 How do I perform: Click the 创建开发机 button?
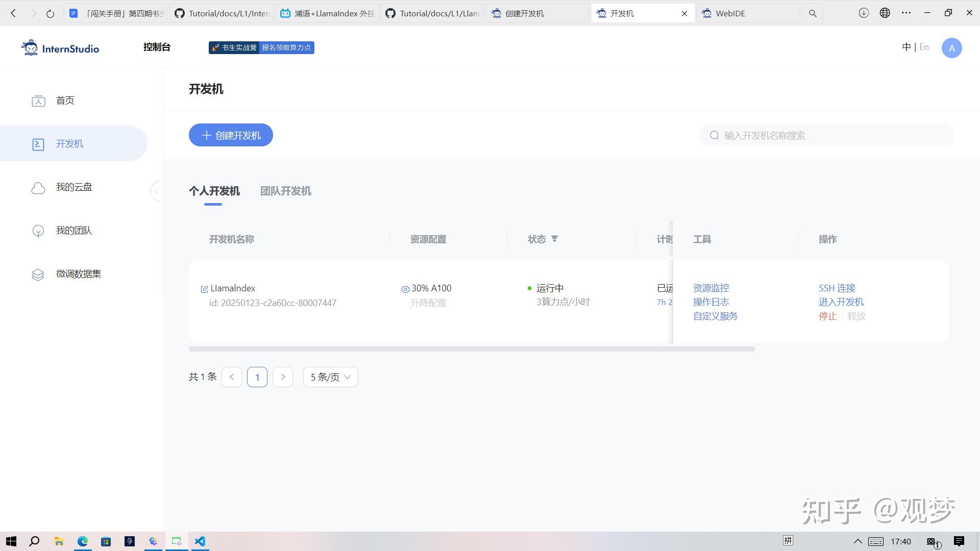[x=231, y=135]
